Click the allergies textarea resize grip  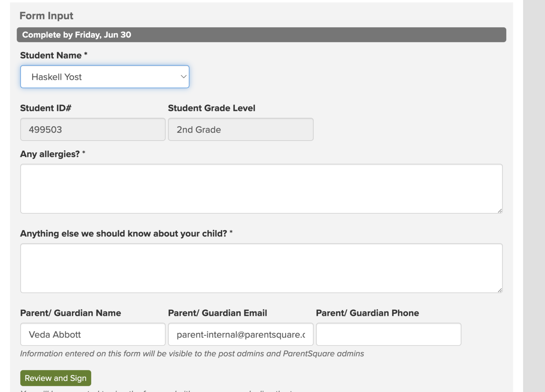pos(500,211)
